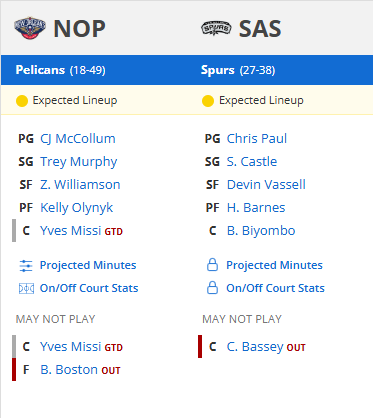The height and width of the screenshot is (418, 373).
Task: Click the Pelicans team name in the blue bar
Action: tap(40, 70)
